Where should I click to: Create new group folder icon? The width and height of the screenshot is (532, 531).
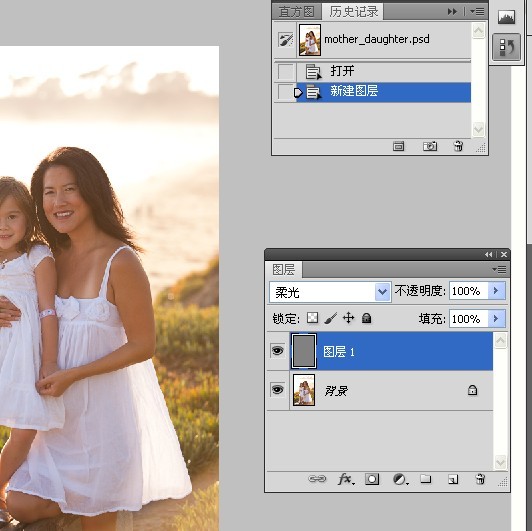425,479
